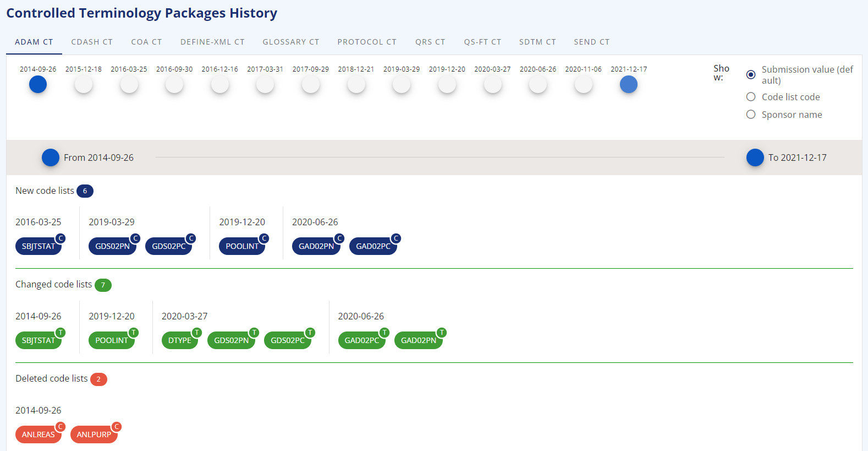Open the QRS CT tab
This screenshot has width=868, height=451.
430,42
